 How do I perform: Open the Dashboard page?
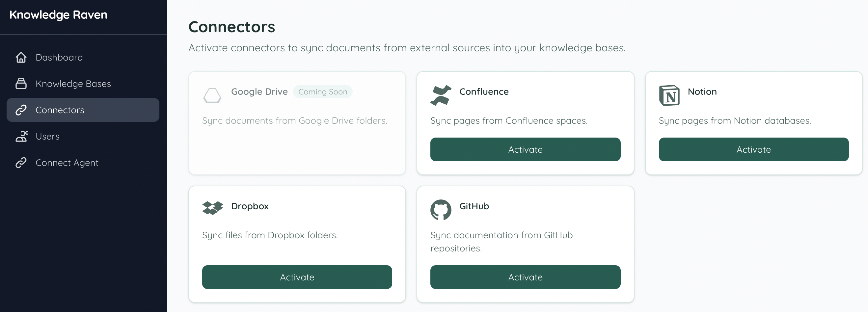pos(59,57)
